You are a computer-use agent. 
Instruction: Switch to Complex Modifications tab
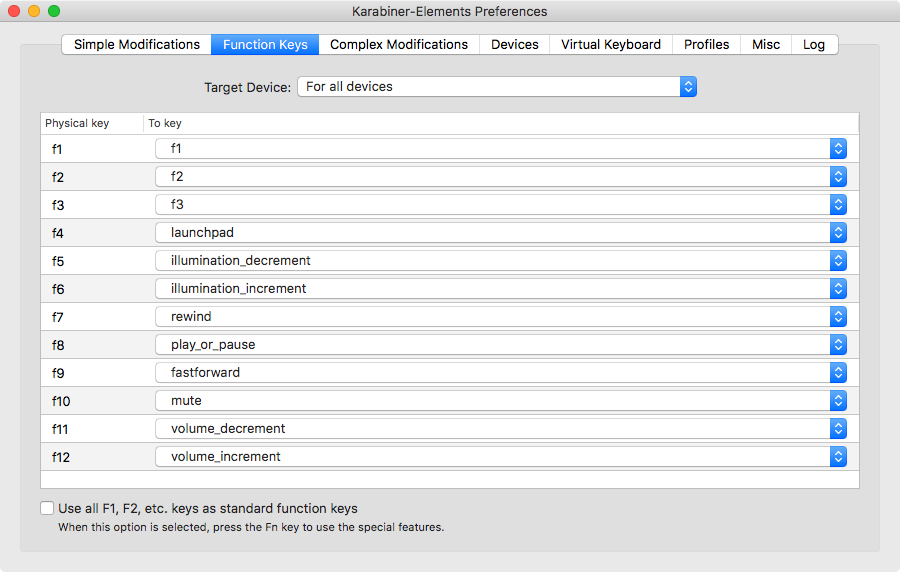[399, 45]
